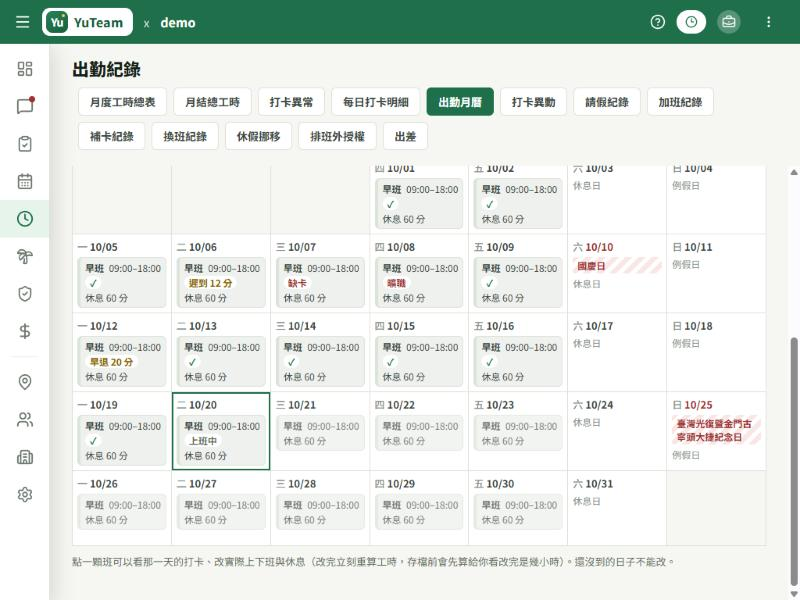This screenshot has height=600, width=800.
Task: Click the 國慶日 holiday label on 10/10
Action: click(617, 266)
